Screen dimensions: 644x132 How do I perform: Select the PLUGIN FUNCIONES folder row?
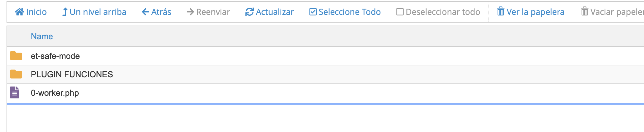click(x=325, y=74)
